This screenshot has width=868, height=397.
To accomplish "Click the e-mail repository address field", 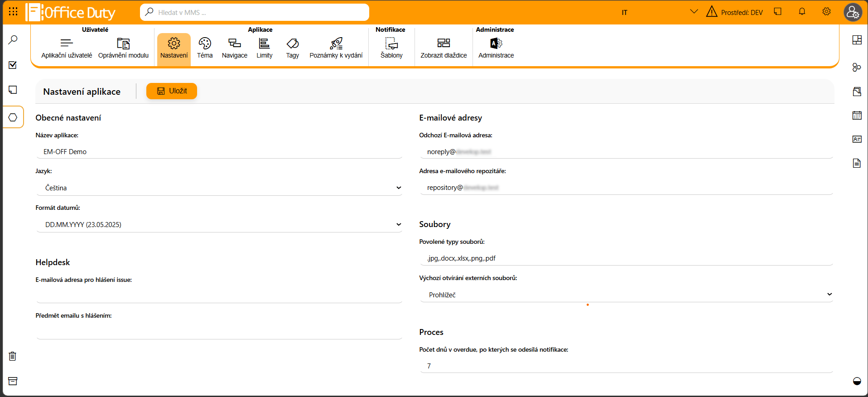I will 627,188.
